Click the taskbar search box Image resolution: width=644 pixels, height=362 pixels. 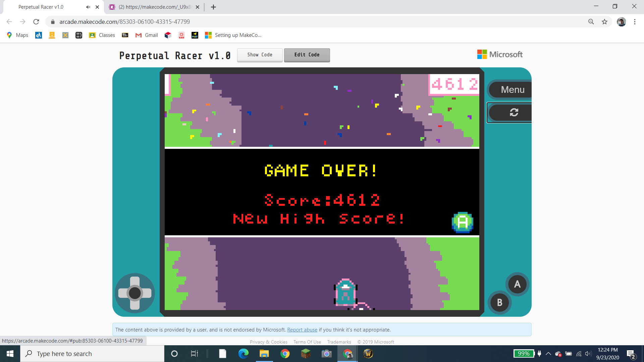[x=92, y=354]
